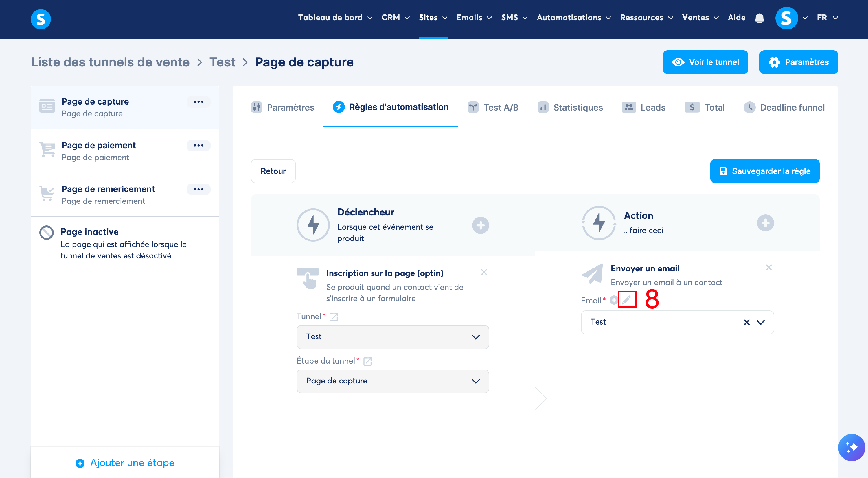
Task: Open the Email selection dropdown arrow
Action: coord(760,322)
